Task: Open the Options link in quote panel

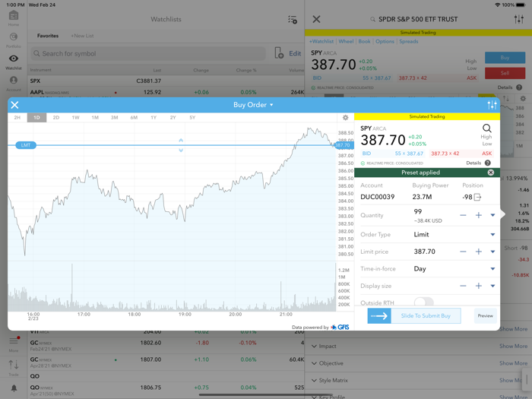Action: 385,41
